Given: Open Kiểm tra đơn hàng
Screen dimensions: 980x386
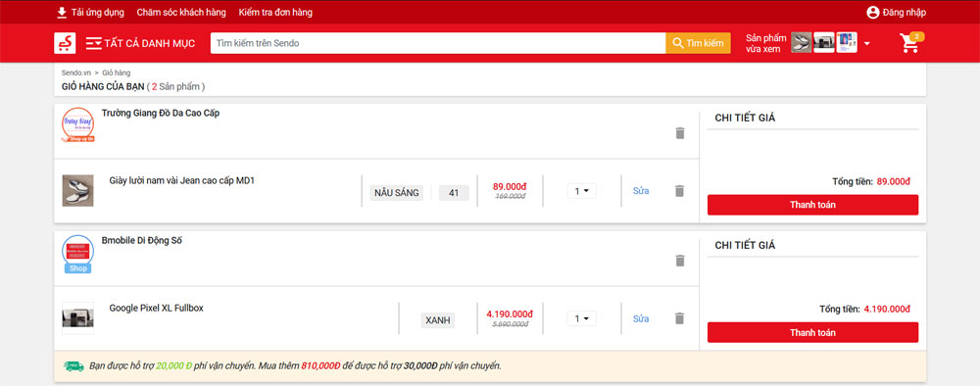Looking at the screenshot, I should click(275, 12).
